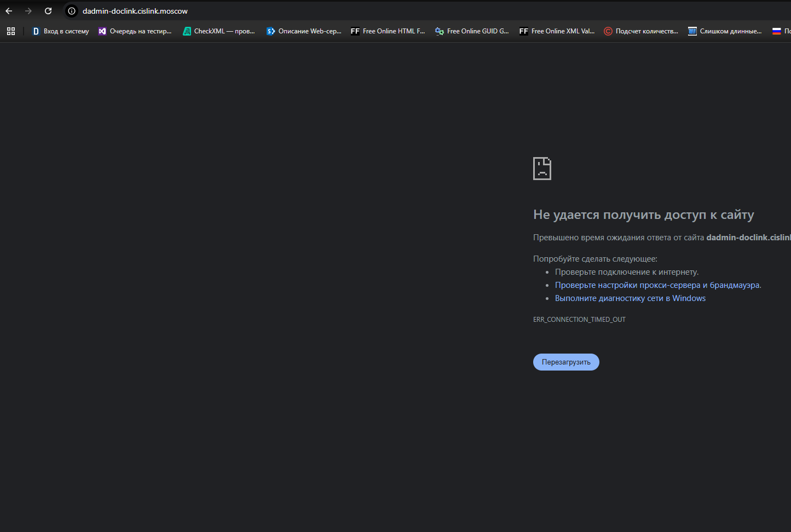Click "Проверьте настройки прокси-сервера и брандмауэра" link
The width and height of the screenshot is (791, 532).
657,285
